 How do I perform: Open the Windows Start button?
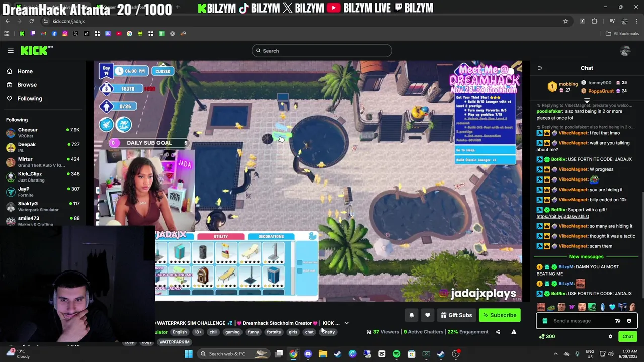pyautogui.click(x=189, y=354)
